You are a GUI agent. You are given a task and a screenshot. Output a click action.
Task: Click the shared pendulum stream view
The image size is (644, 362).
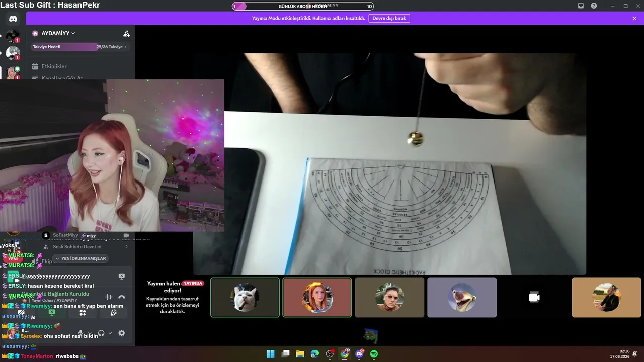[390, 164]
